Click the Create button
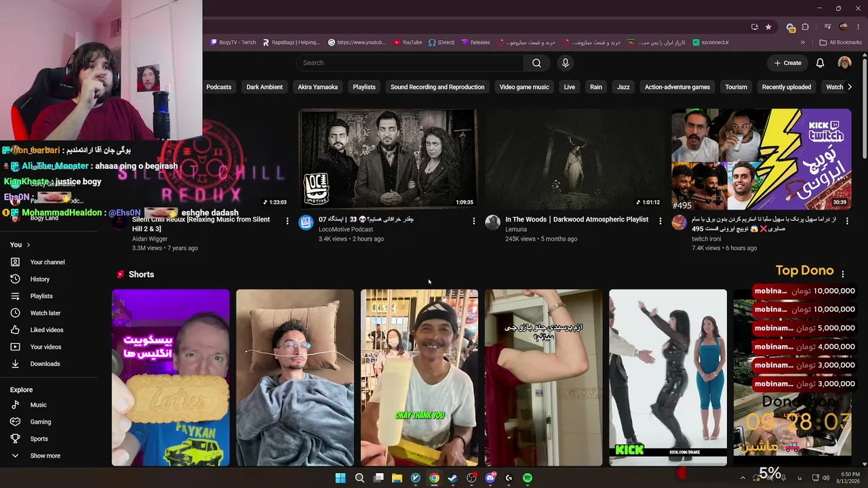868x488 pixels. [x=788, y=63]
